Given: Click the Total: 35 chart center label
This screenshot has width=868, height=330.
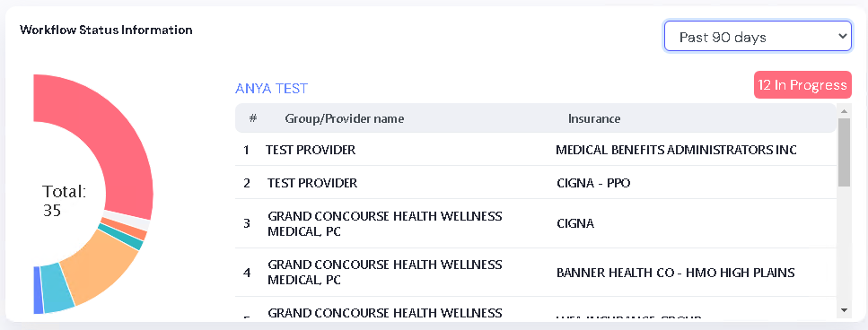Looking at the screenshot, I should pyautogui.click(x=65, y=201).
